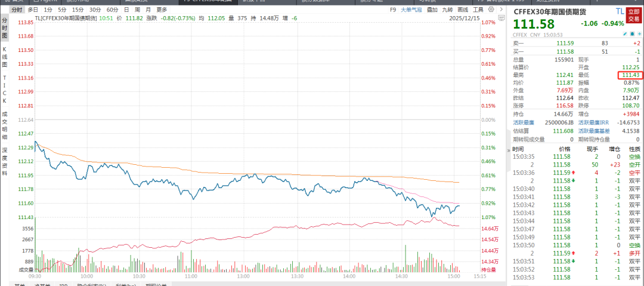Open the TICK sidebar view

[4, 88]
